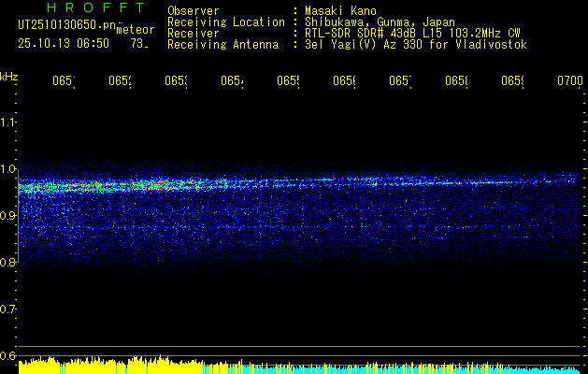Click the 0658 time axis marker
Viewport: 588px width, 374px height.
tap(456, 81)
